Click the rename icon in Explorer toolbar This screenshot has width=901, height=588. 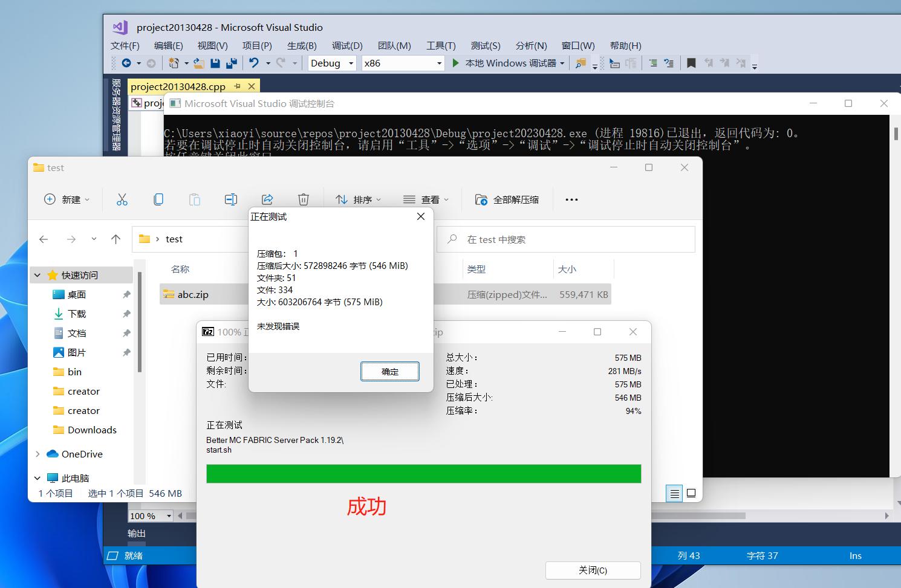231,199
